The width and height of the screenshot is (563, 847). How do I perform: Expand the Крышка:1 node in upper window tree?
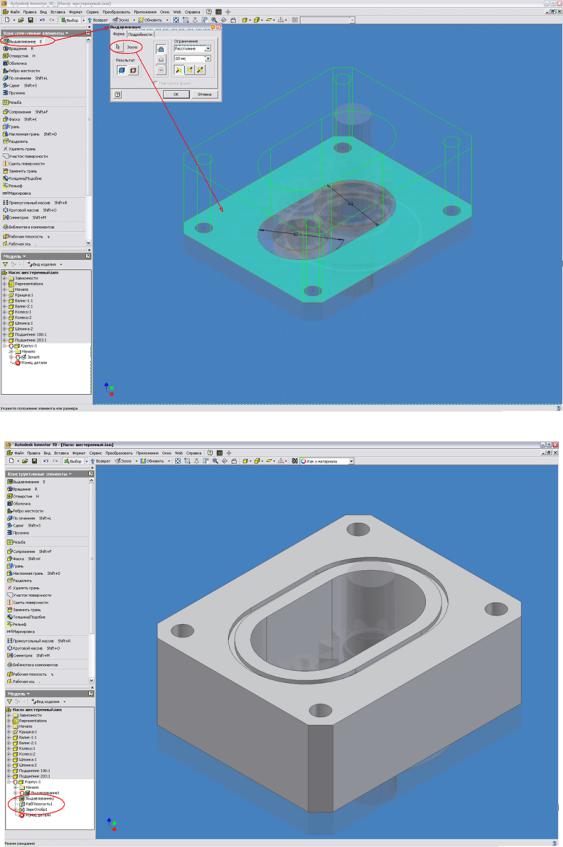pos(5,295)
